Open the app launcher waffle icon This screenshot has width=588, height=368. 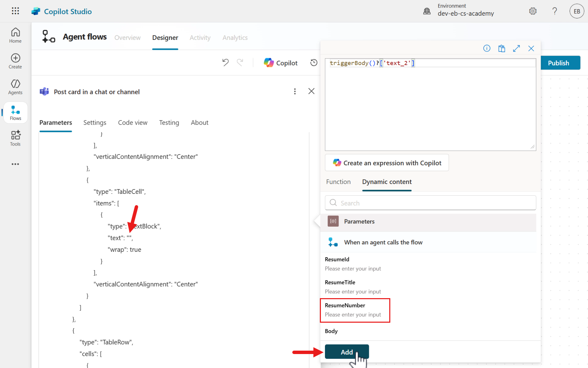pos(15,11)
